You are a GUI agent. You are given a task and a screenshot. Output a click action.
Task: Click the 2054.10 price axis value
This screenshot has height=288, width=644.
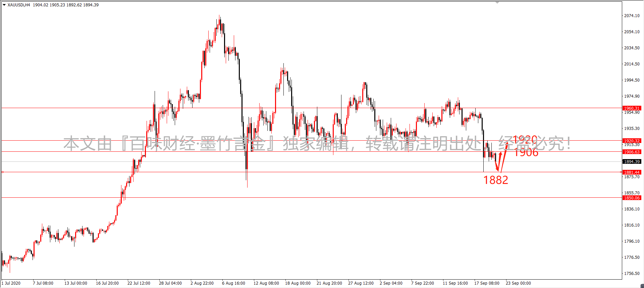[x=632, y=32]
